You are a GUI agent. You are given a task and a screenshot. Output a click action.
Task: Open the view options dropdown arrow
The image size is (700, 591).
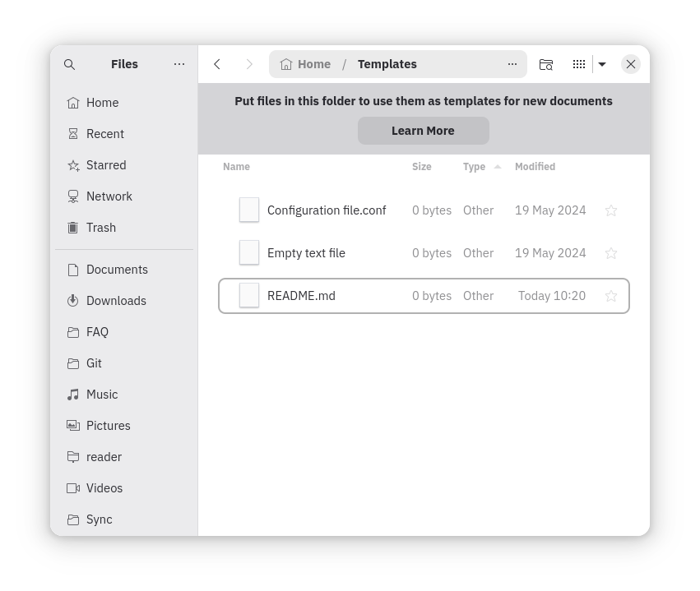click(x=602, y=64)
